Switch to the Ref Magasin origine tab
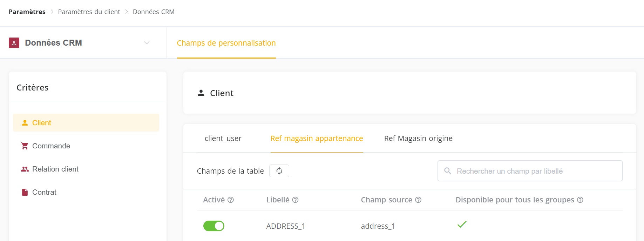Viewport: 644px width, 241px height. [418, 138]
